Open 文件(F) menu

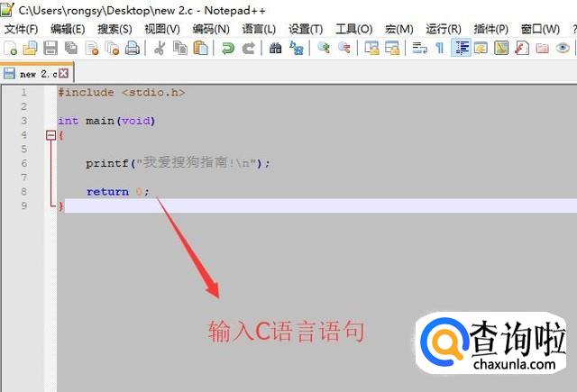point(21,29)
